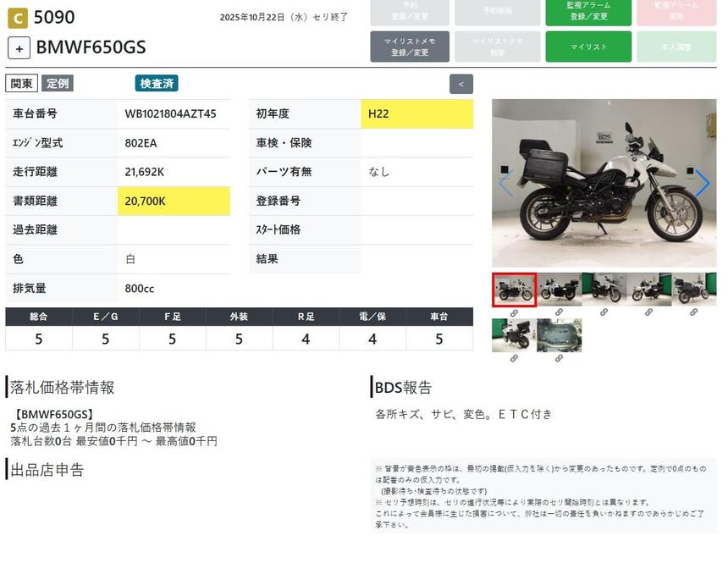Select the fourth motorcycle thumbnail
The width and height of the screenshot is (728, 563).
coord(648,290)
